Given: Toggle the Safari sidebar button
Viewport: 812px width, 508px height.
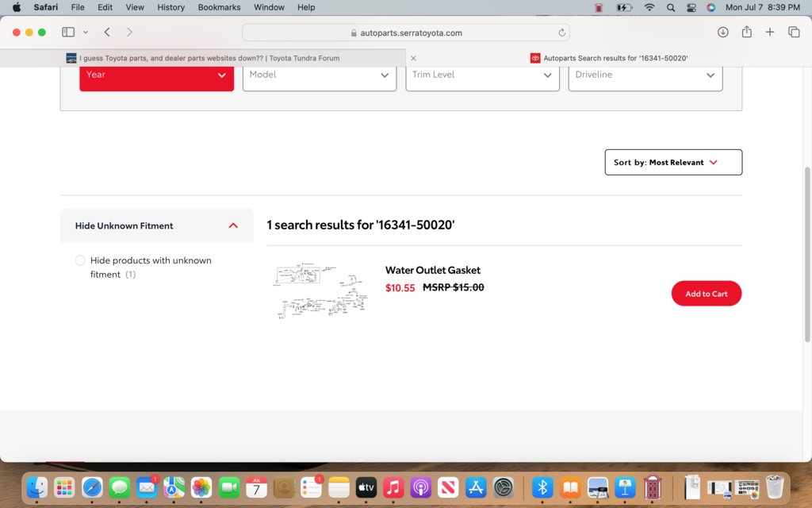Looking at the screenshot, I should [68, 32].
